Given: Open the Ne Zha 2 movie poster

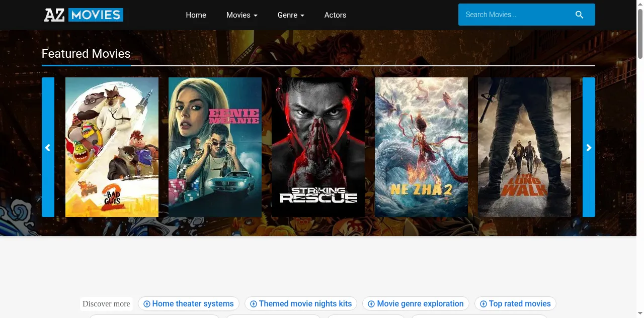Looking at the screenshot, I should [x=421, y=147].
